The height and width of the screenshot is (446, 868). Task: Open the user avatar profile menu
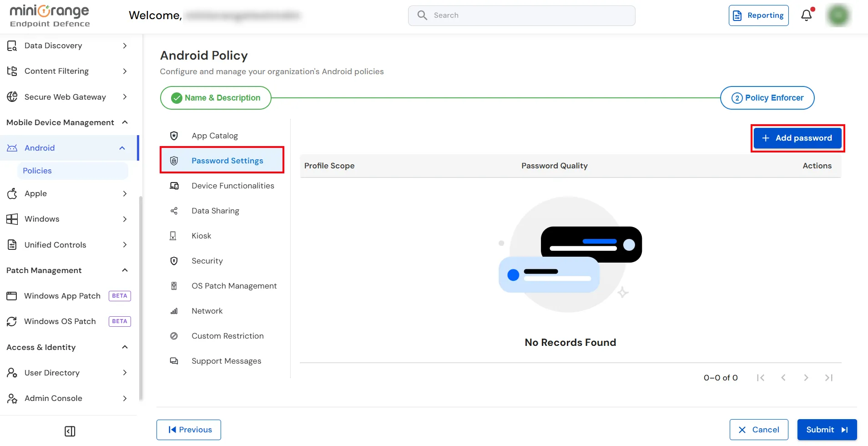coord(838,15)
